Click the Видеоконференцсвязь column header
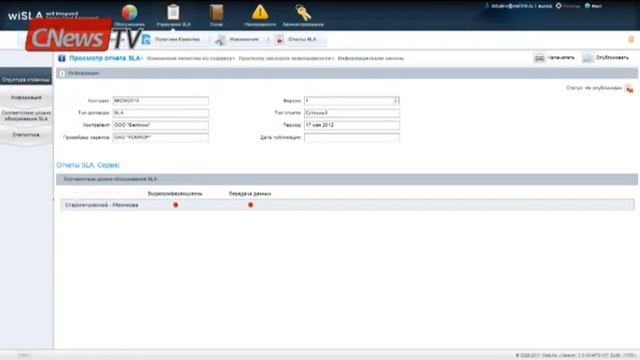Screen dimensions: 640x360 point(175,194)
